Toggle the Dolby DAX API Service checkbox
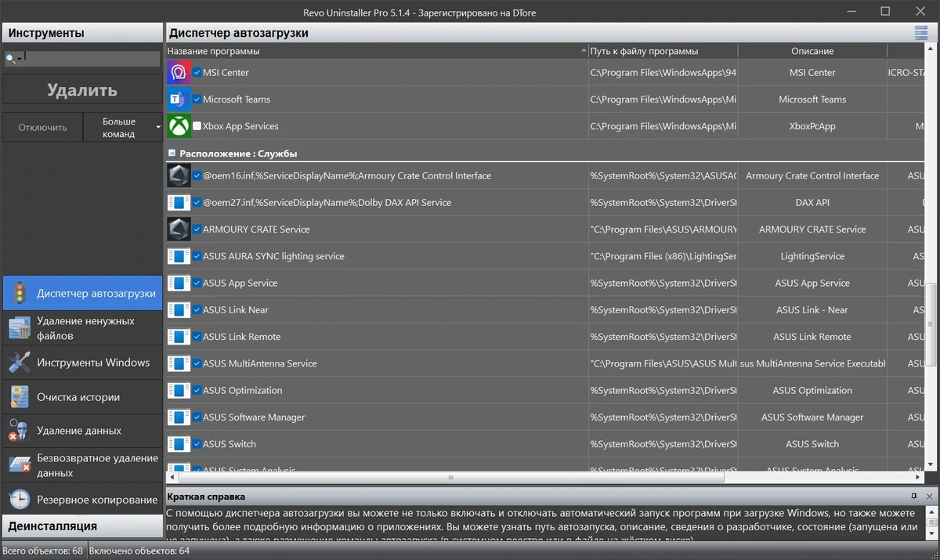This screenshot has width=940, height=560. pos(197,203)
